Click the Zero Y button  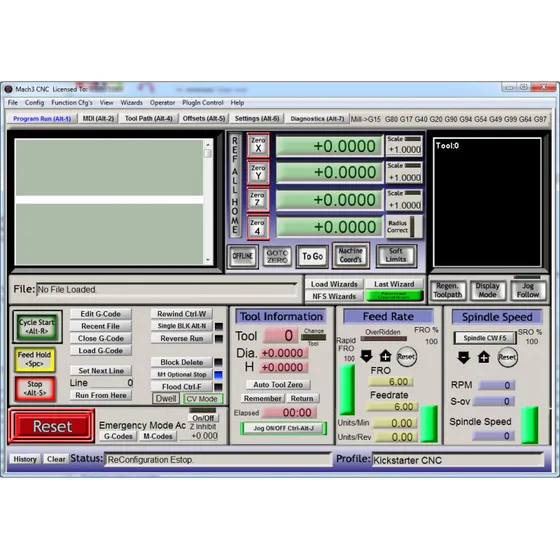[x=258, y=172]
